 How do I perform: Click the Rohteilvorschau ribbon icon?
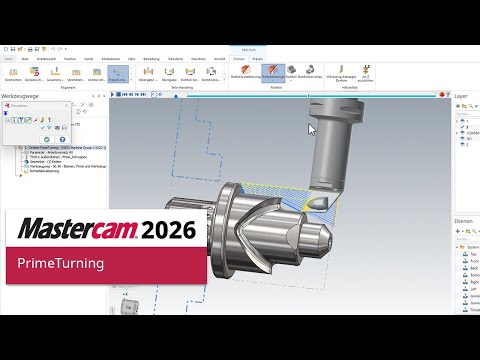point(310,72)
